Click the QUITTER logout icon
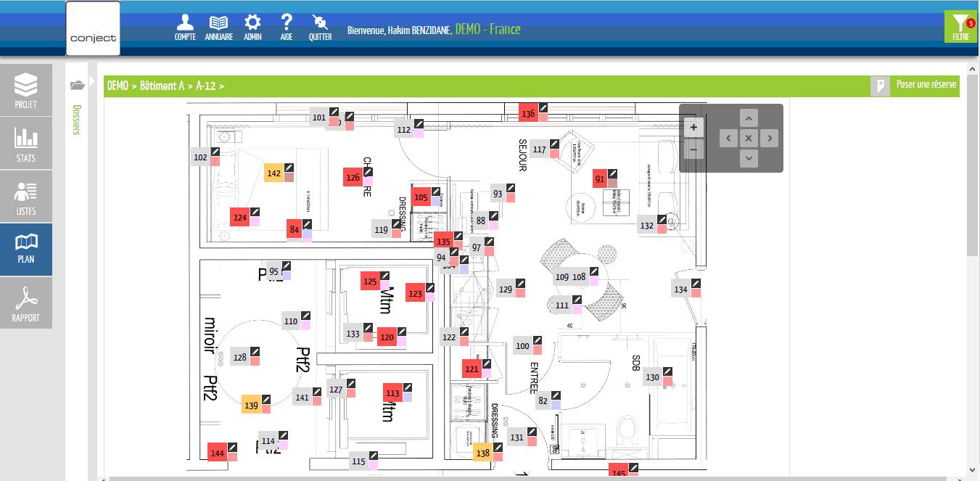 (x=320, y=27)
